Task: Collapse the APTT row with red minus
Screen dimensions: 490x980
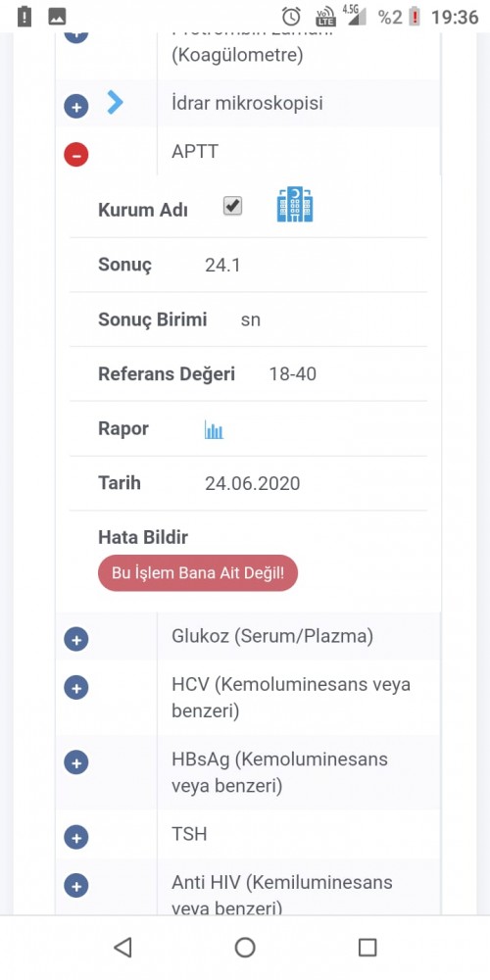Action: click(76, 155)
